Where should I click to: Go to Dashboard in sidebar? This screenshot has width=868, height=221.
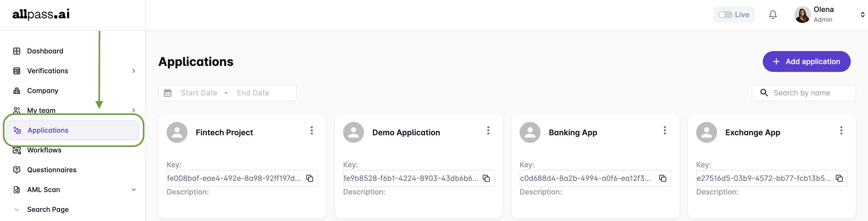click(45, 51)
